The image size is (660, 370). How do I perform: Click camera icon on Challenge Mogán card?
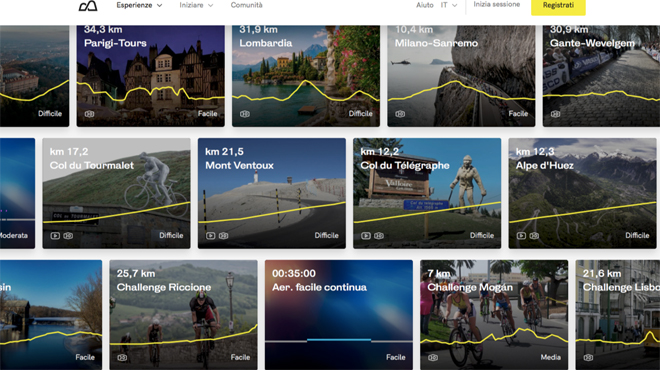[x=433, y=357]
